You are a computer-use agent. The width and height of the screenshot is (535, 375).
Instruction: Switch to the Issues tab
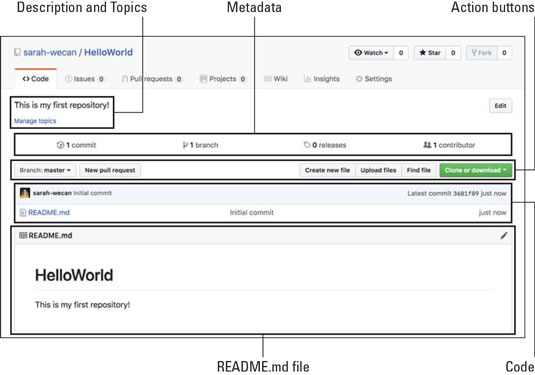point(84,79)
